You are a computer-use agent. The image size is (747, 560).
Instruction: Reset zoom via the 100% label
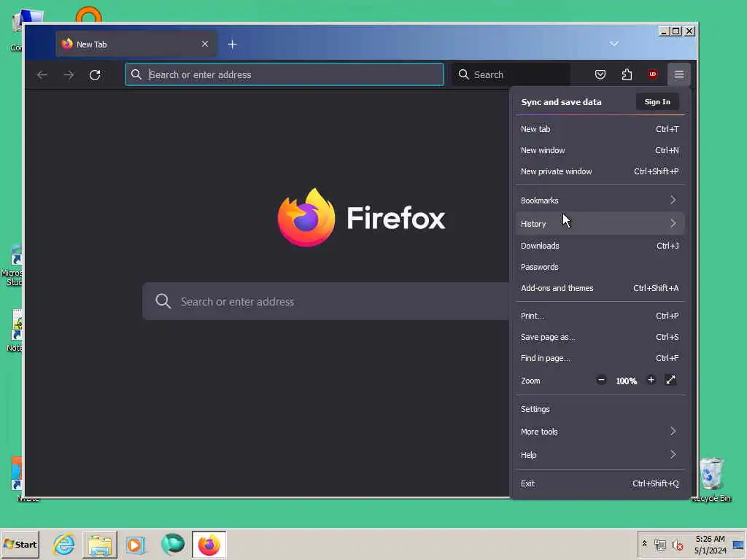pyautogui.click(x=626, y=381)
